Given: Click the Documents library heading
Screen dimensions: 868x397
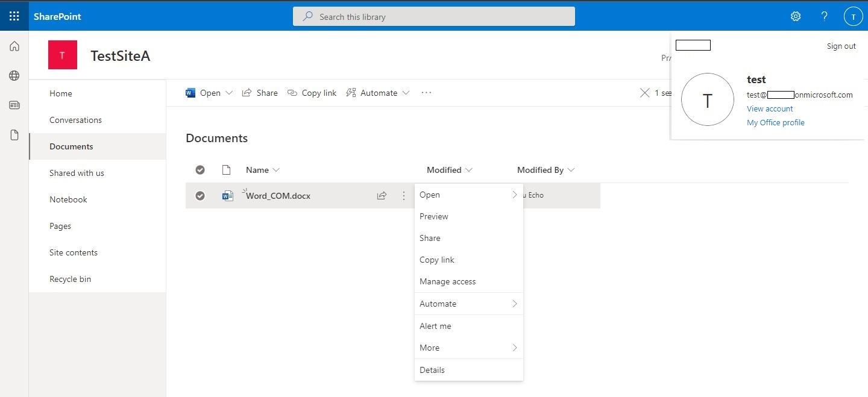Looking at the screenshot, I should click(216, 138).
